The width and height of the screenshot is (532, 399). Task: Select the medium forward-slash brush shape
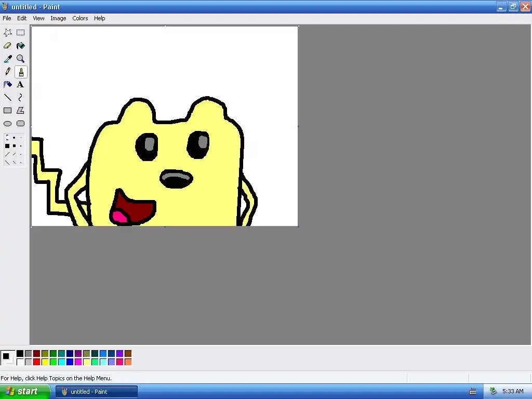pos(14,154)
